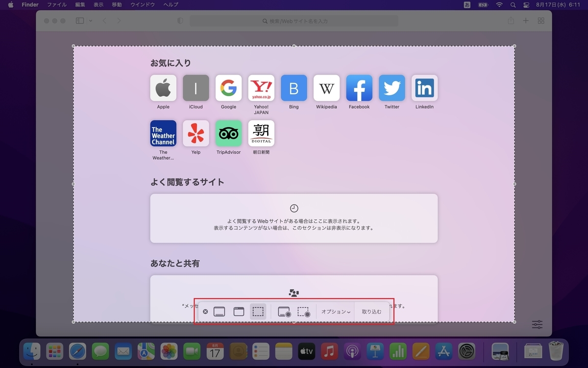Open the 編集 menu

80,4
